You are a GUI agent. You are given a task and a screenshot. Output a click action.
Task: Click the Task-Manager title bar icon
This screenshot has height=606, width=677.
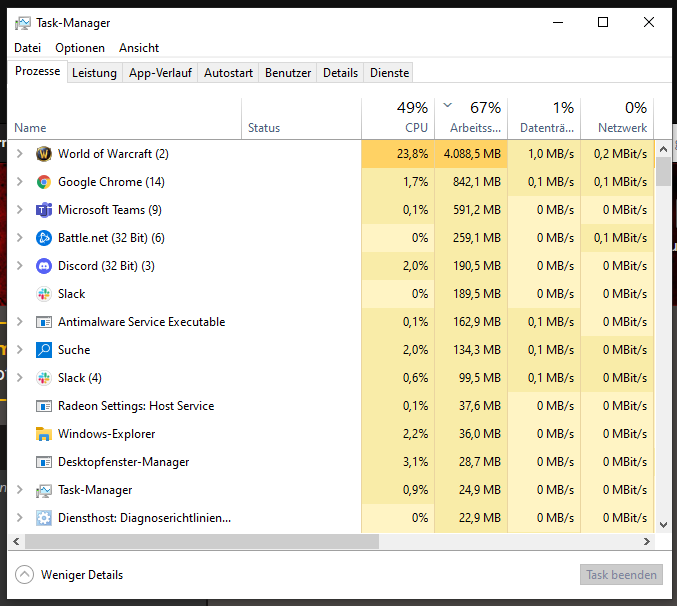click(x=22, y=23)
